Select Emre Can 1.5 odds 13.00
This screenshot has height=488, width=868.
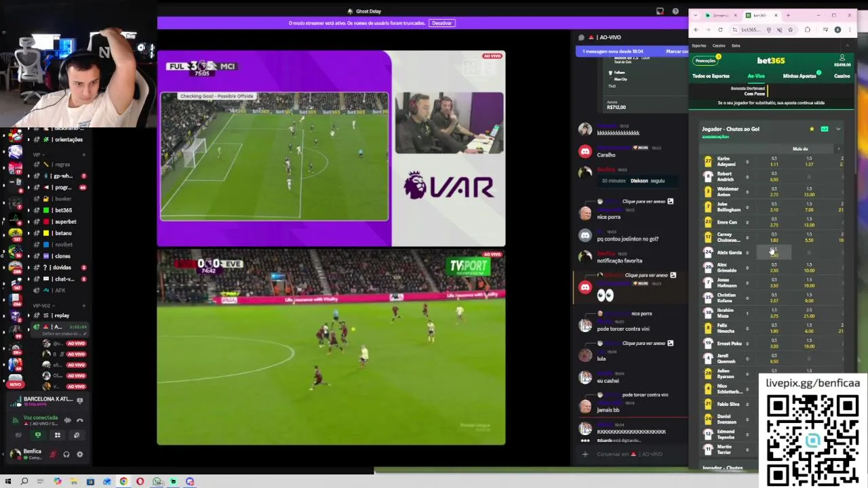point(809,222)
